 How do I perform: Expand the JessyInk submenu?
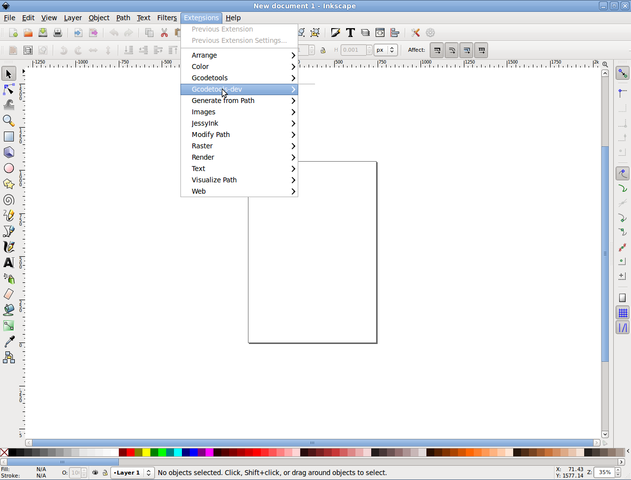pyautogui.click(x=239, y=123)
